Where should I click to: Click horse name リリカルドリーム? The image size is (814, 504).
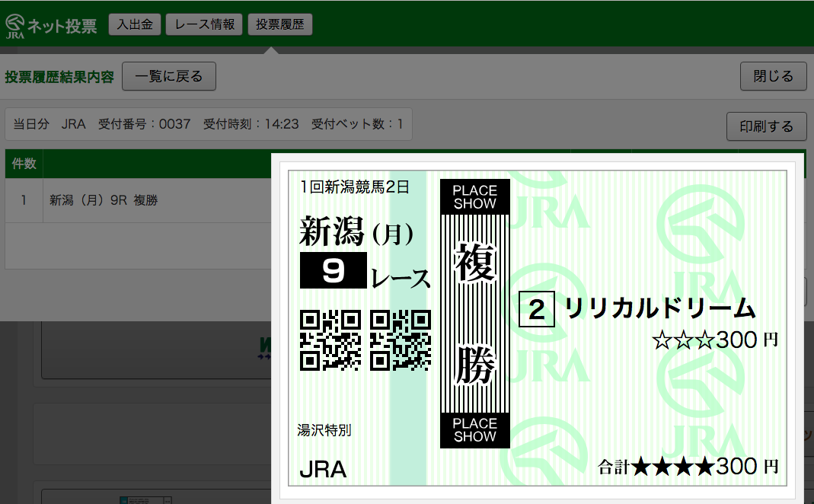(x=659, y=308)
